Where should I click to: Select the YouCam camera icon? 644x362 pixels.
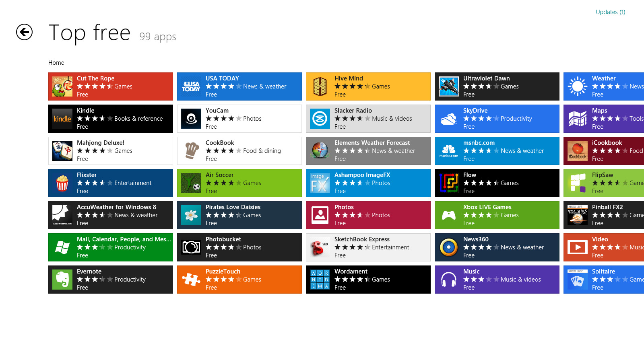pos(191,119)
